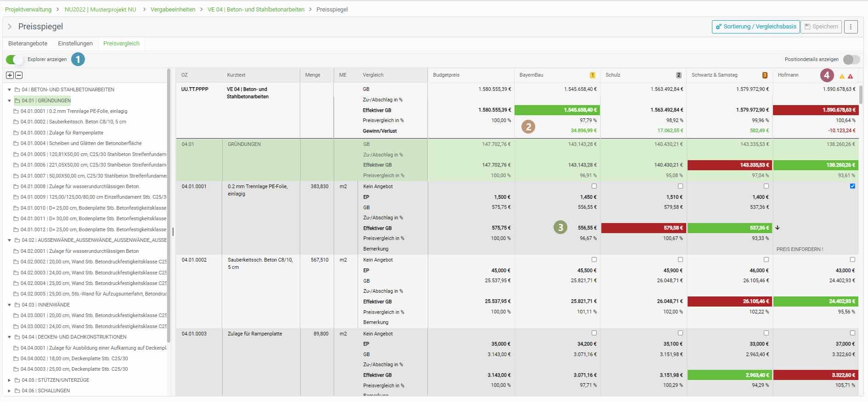Click the Hofmann column header name

click(x=788, y=75)
